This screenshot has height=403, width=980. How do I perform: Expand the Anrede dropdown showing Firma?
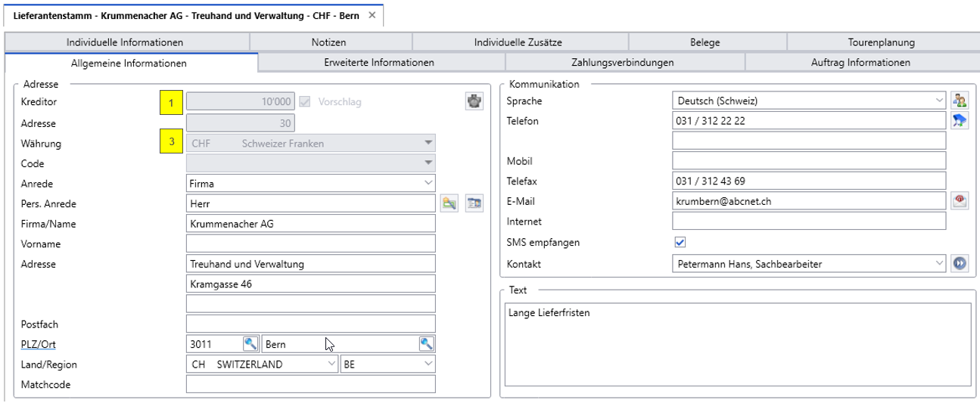(310, 183)
